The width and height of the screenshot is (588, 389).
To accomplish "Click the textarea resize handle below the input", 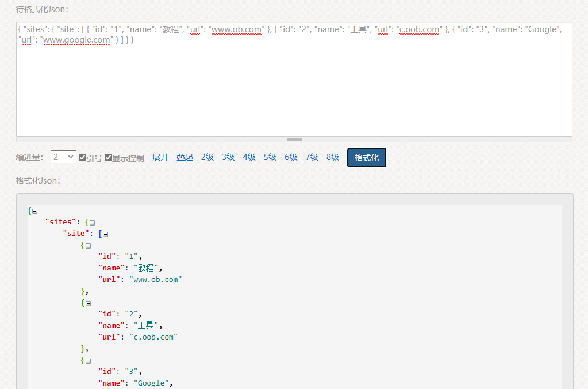I will point(294,139).
